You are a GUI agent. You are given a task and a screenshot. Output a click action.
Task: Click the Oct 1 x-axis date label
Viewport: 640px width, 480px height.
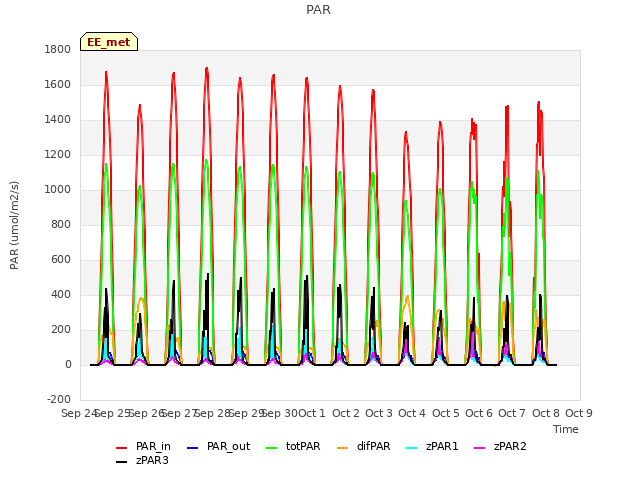point(312,413)
